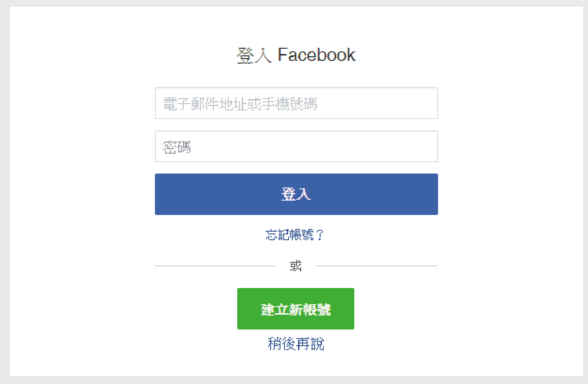Dismiss login using the not now link
This screenshot has height=384, width=588.
[296, 344]
